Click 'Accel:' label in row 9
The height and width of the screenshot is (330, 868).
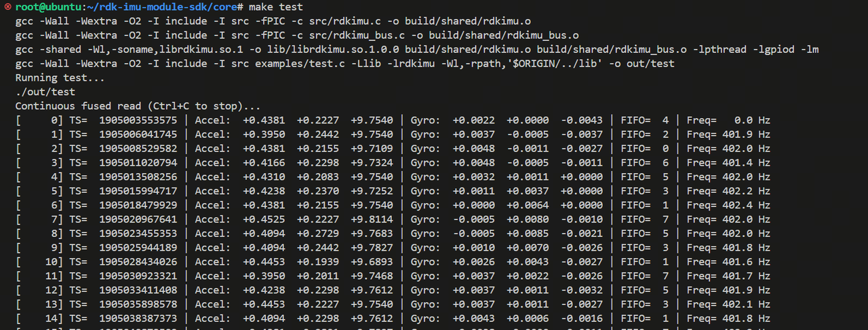tap(213, 247)
